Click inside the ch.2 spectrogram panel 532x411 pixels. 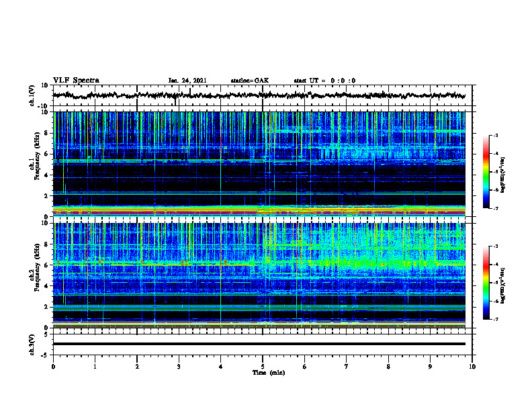[x=259, y=275]
